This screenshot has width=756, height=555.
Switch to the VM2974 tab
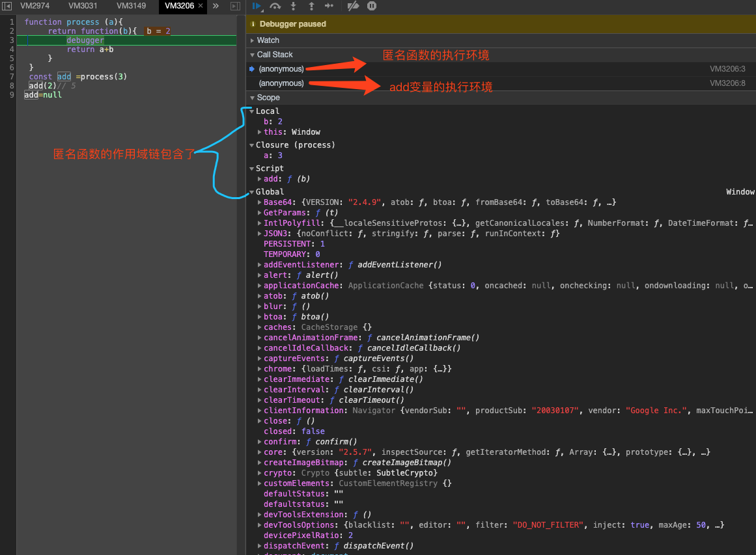[x=35, y=6]
